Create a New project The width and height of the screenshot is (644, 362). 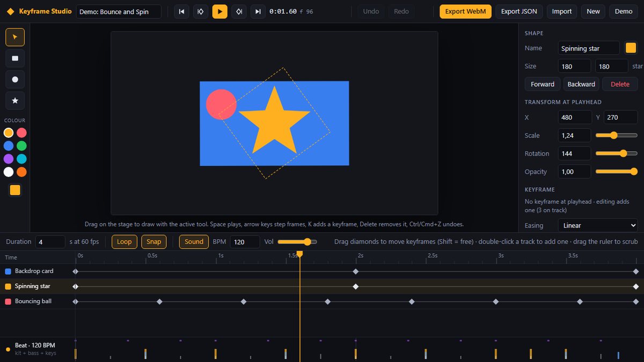point(593,11)
